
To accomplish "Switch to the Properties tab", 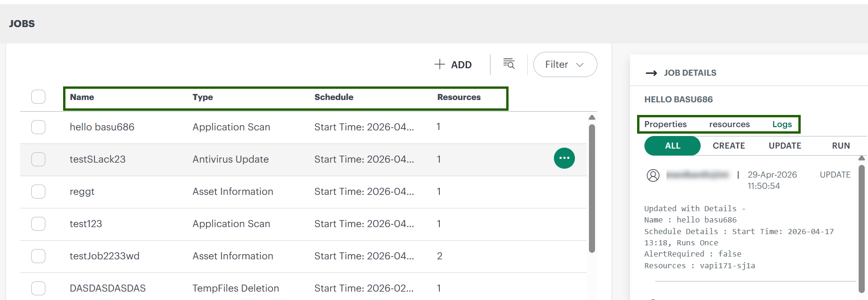I will pos(665,124).
